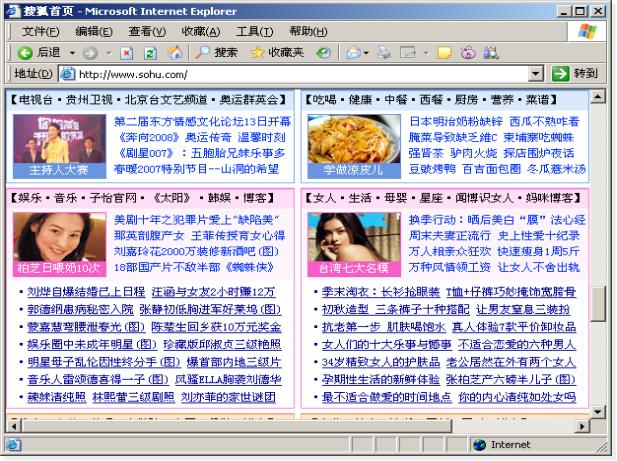Click the 学做凉皮儿 food thumbnail

[354, 146]
